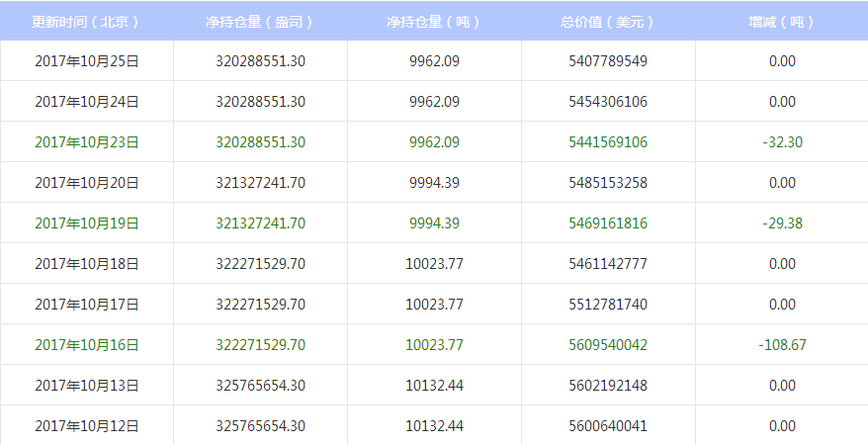Viewport: 868px width, 445px height.
Task: Select date cell 2017年10月24日
Action: click(x=87, y=102)
